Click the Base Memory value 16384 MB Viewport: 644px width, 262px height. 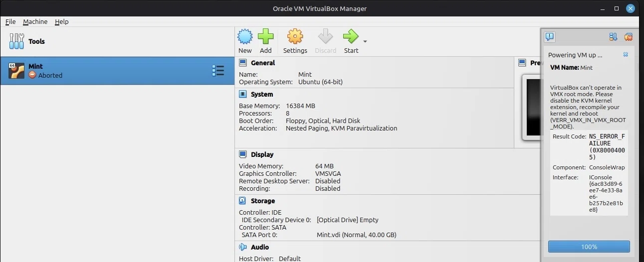coord(300,106)
